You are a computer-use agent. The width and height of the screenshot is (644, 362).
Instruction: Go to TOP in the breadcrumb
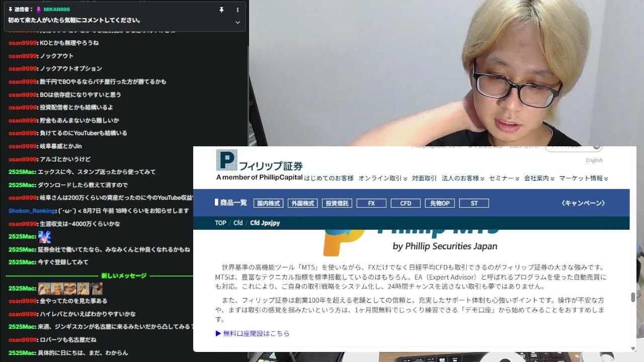[220, 223]
